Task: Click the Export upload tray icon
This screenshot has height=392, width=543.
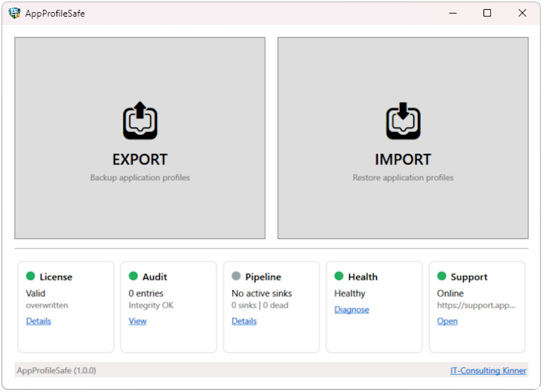Action: click(140, 121)
